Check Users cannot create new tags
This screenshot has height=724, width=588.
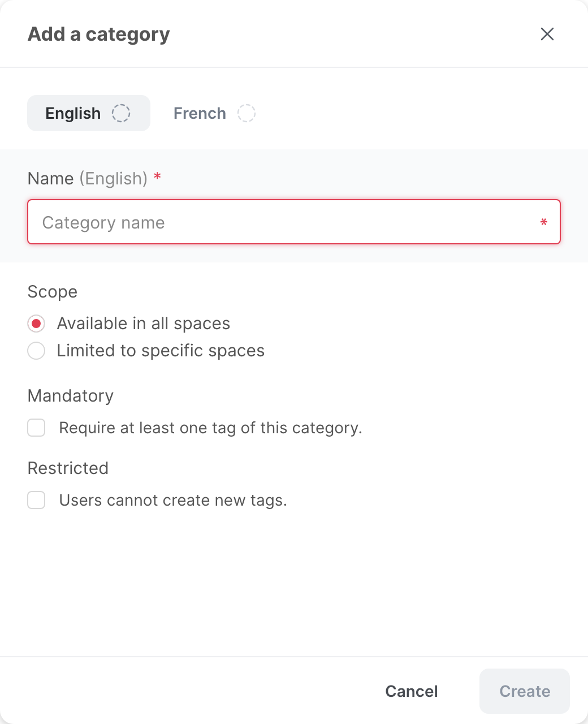(x=37, y=500)
